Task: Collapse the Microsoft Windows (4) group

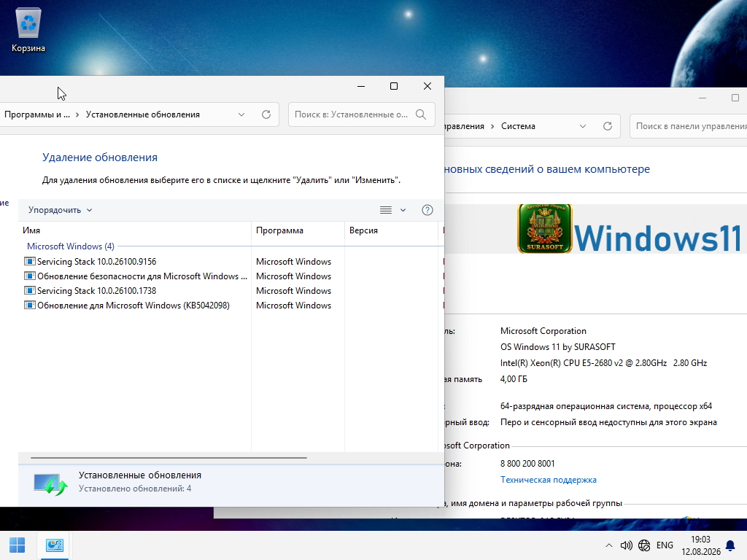Action: click(71, 246)
